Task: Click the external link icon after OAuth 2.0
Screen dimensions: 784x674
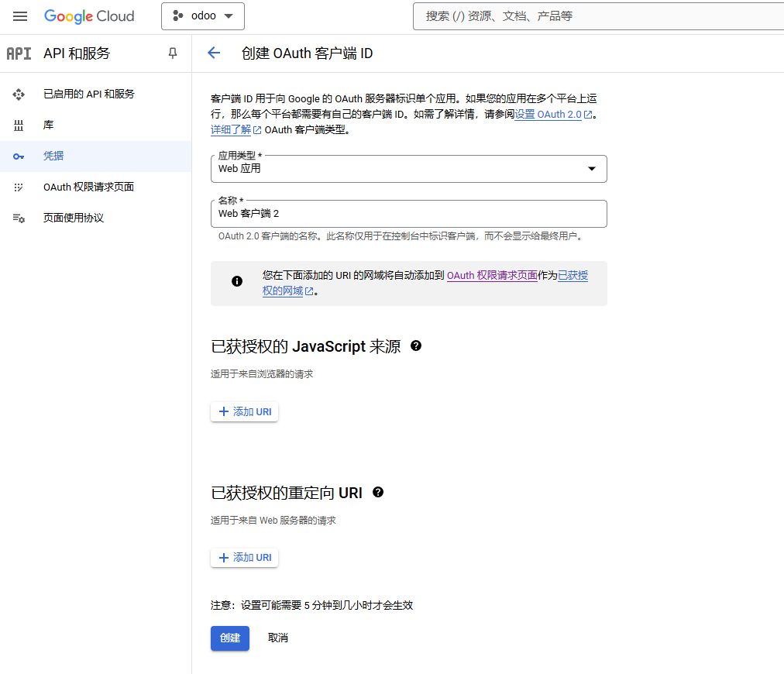Action: click(x=588, y=115)
